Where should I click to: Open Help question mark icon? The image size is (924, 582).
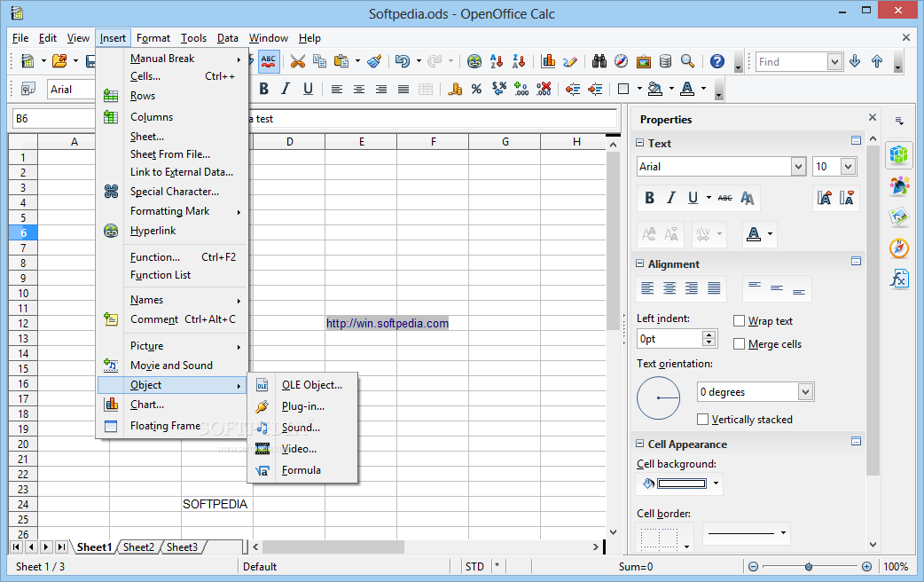717,61
